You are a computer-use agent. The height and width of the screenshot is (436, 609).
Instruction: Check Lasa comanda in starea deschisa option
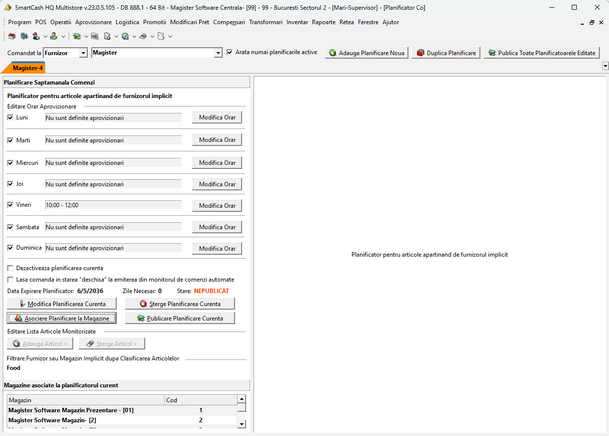tap(10, 279)
